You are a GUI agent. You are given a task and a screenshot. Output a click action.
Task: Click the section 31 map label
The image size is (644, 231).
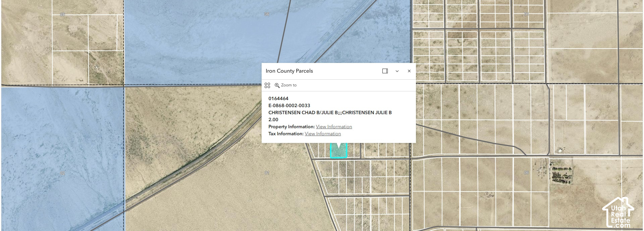click(527, 14)
